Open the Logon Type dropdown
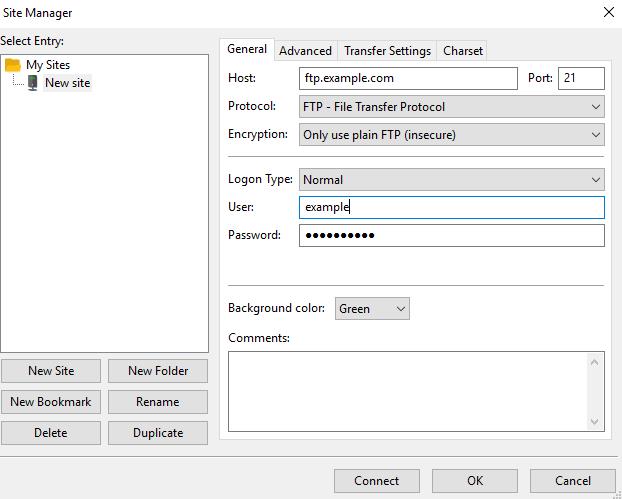The image size is (622, 499). click(451, 180)
